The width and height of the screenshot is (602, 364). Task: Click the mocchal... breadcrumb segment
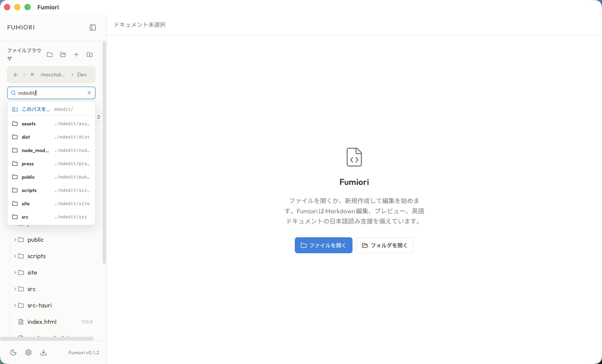(x=53, y=75)
